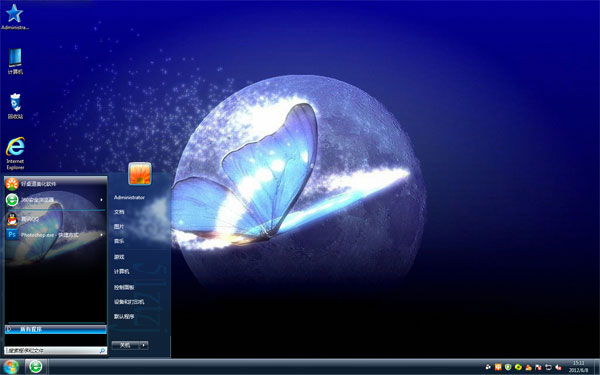Open 音乐 in Start menu
Image resolution: width=600 pixels, height=375 pixels.
coord(119,241)
